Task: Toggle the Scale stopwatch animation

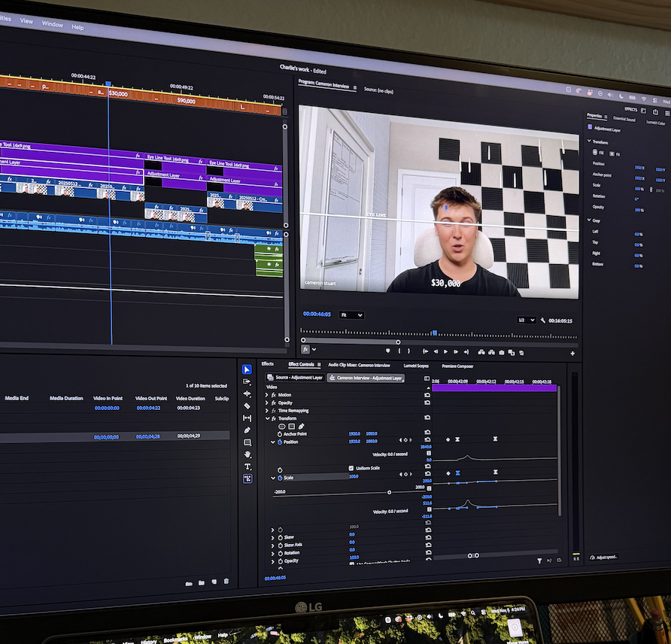Action: click(x=280, y=478)
